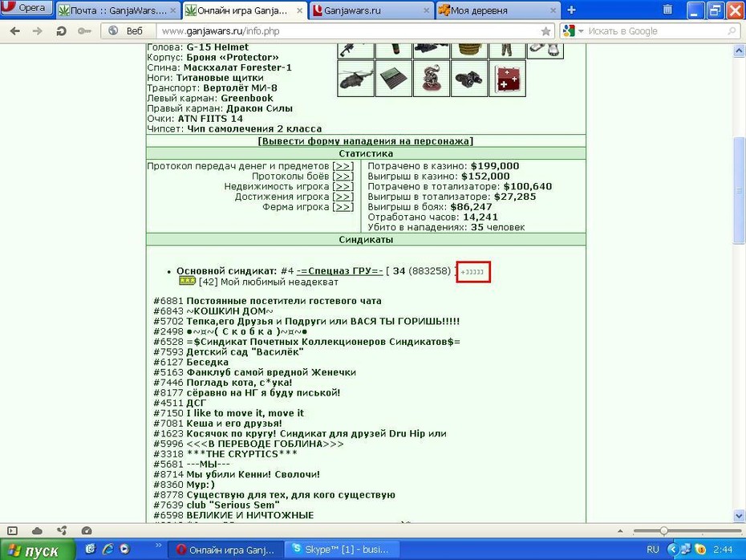Close the Моя деревня tab
The image size is (746, 560).
pyautogui.click(x=553, y=10)
